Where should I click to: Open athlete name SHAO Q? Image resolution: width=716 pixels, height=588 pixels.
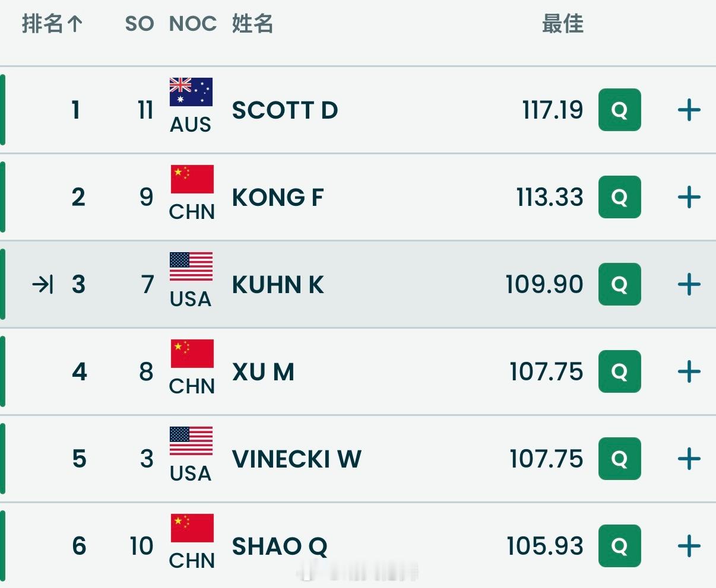(x=279, y=546)
